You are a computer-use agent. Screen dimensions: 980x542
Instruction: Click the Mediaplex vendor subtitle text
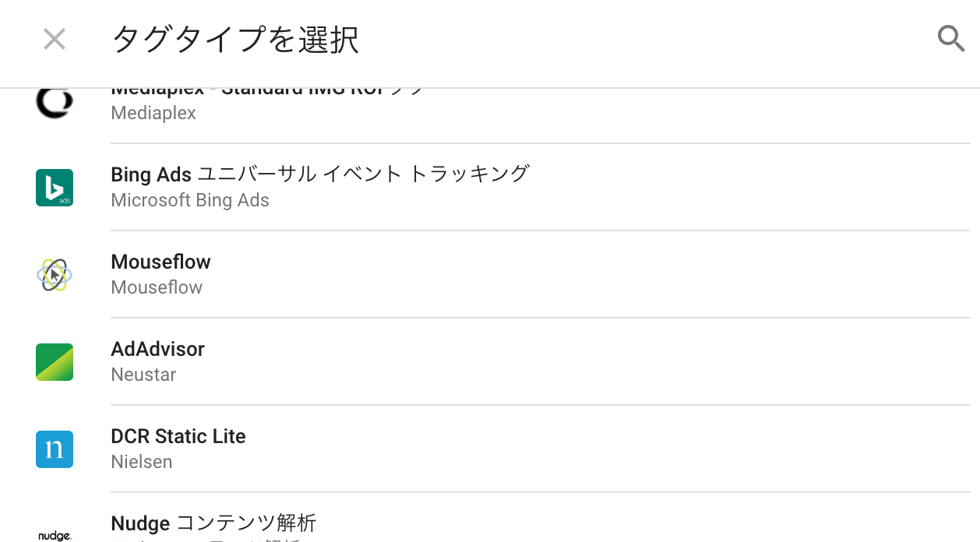coord(153,113)
